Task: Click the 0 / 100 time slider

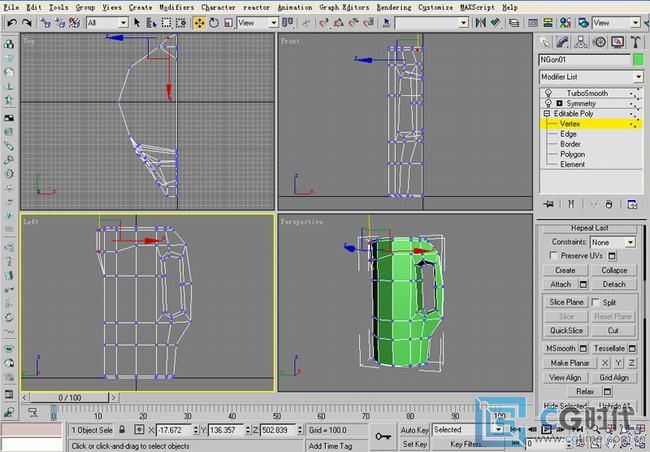Action: 69,398
